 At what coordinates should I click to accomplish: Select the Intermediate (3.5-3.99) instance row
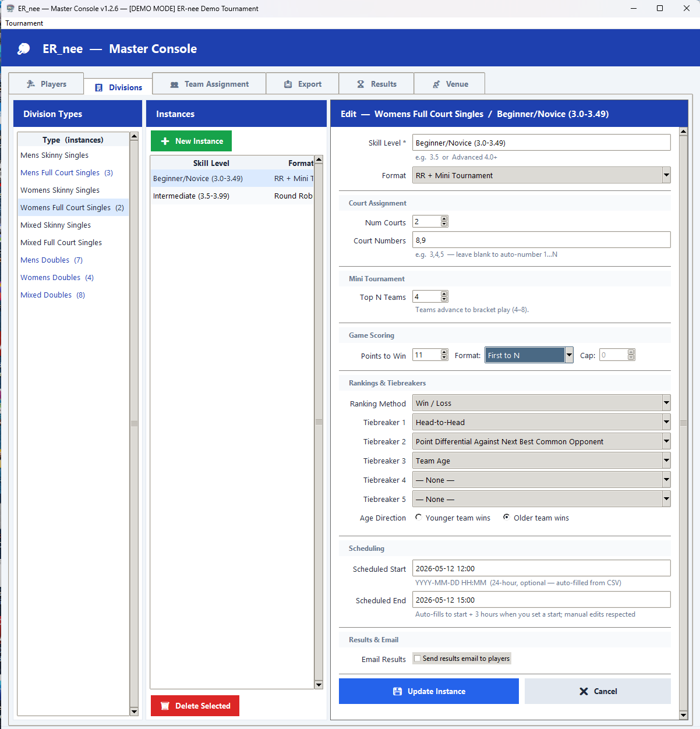click(232, 196)
